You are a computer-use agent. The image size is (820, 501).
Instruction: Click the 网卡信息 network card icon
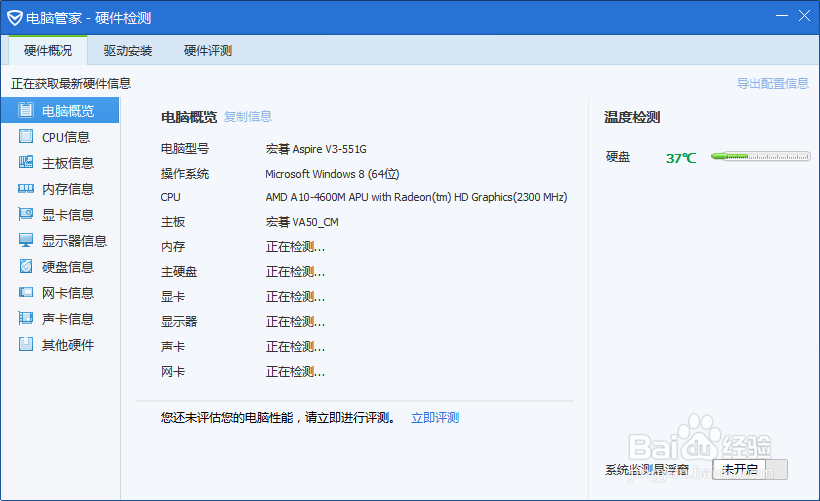point(26,292)
